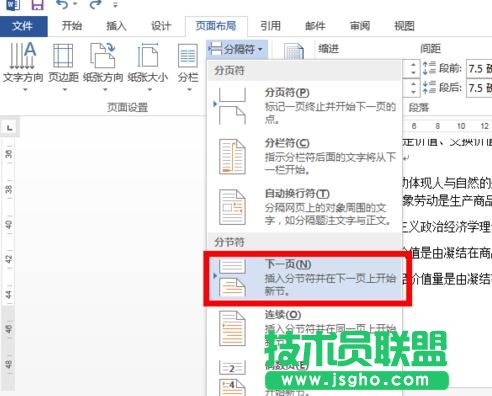Click the page icon next to 分隔符

tap(293, 52)
